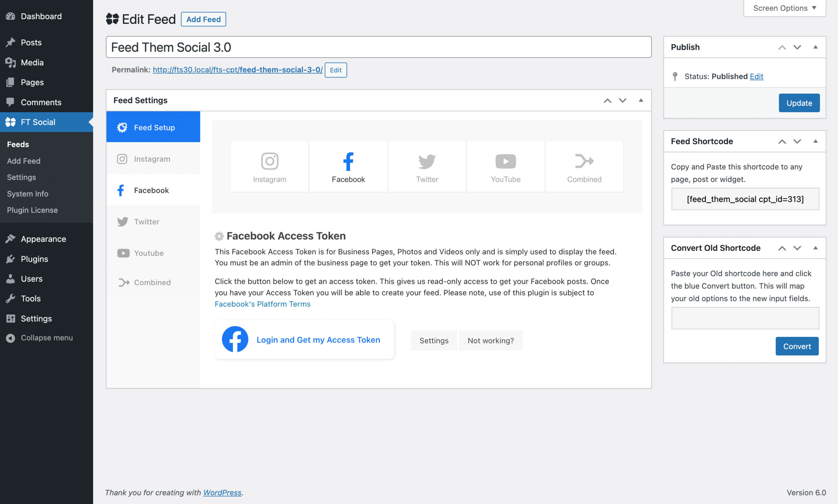Click the blue Update button

[799, 103]
